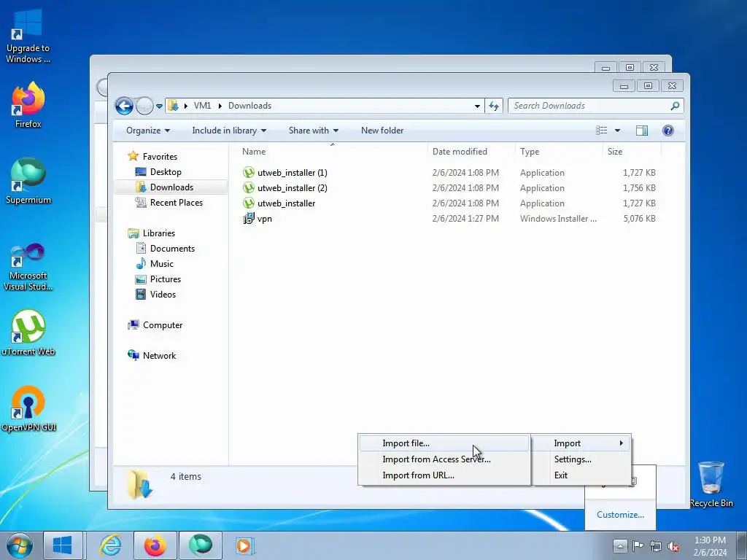Click the forward navigation arrow
747x560 pixels.
coord(144,106)
